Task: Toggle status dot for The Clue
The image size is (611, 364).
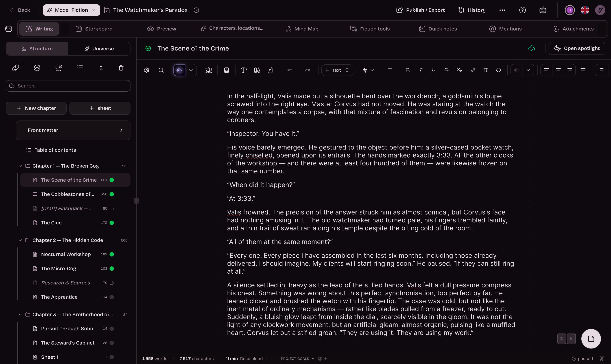Action: point(112,223)
